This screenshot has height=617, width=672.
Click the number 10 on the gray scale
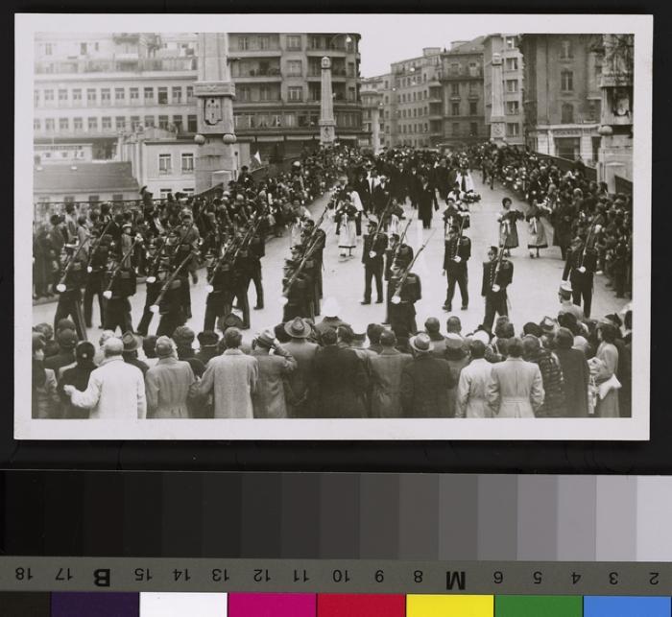[339, 576]
